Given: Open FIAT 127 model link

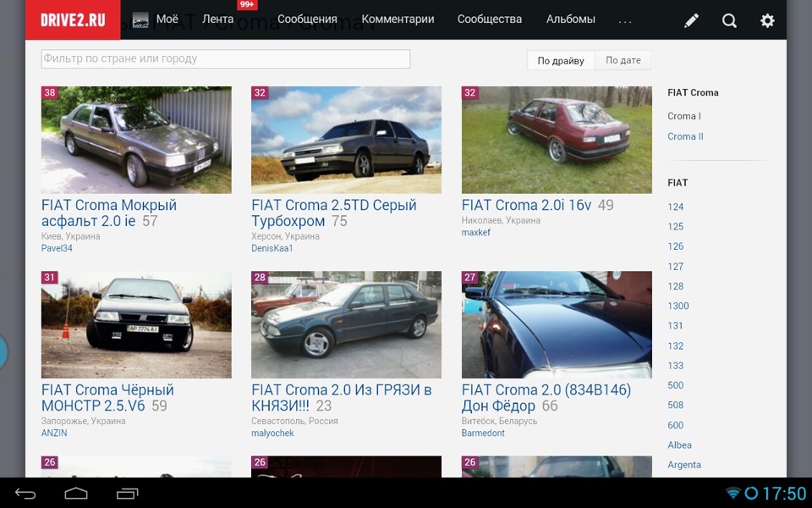Looking at the screenshot, I should tap(675, 267).
